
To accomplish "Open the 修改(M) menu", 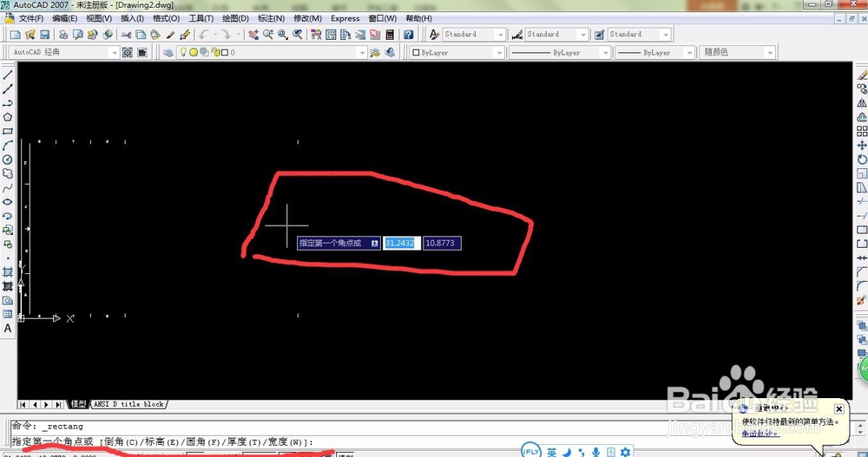I will pos(308,18).
